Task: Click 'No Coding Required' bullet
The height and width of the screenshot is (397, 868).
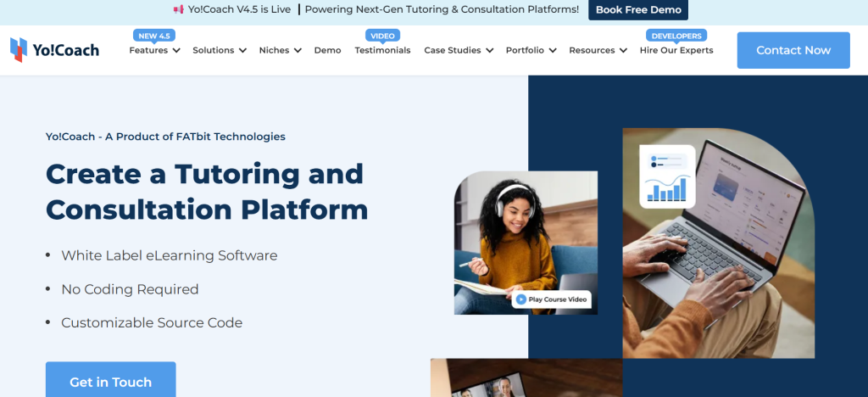Action: 130,289
